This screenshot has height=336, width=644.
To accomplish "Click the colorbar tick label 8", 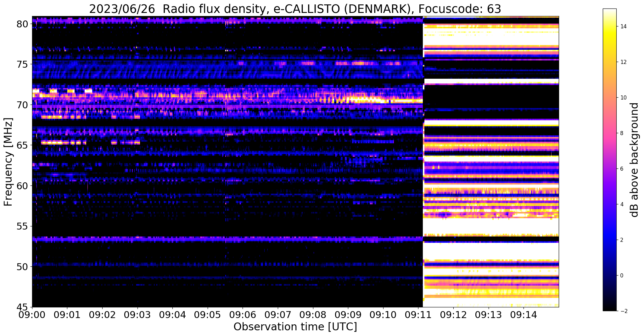I will 621,133.
